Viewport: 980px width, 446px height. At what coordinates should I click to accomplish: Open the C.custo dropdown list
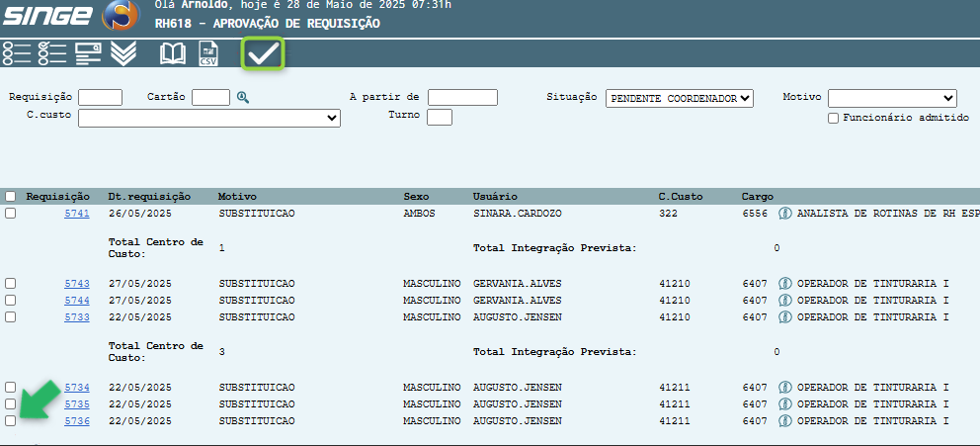(x=209, y=118)
